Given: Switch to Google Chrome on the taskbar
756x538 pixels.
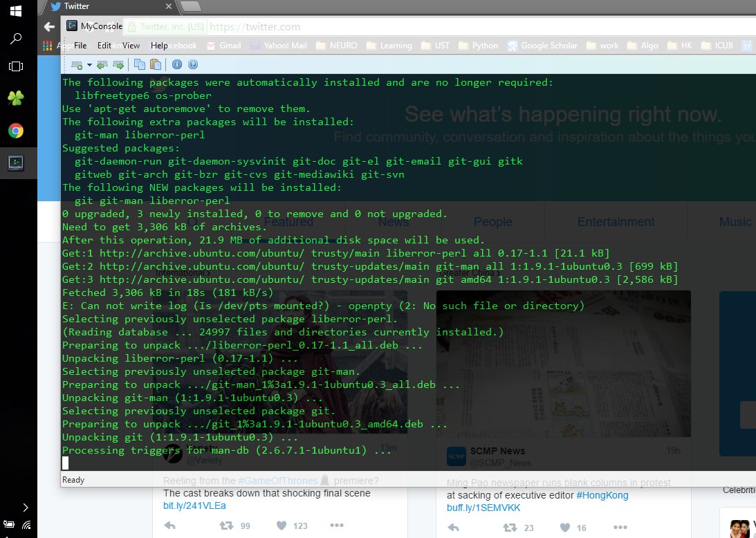Looking at the screenshot, I should pyautogui.click(x=16, y=131).
